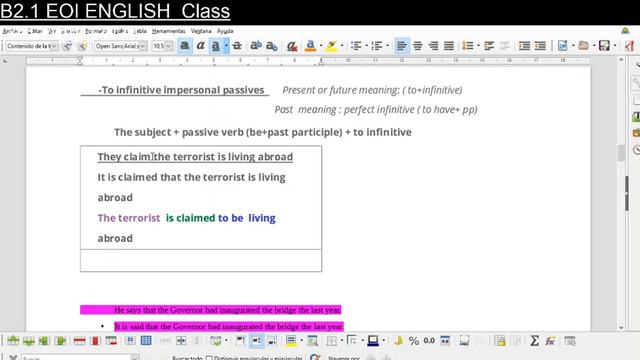The image size is (640, 360).
Task: Apply percent number format
Action: [413, 340]
